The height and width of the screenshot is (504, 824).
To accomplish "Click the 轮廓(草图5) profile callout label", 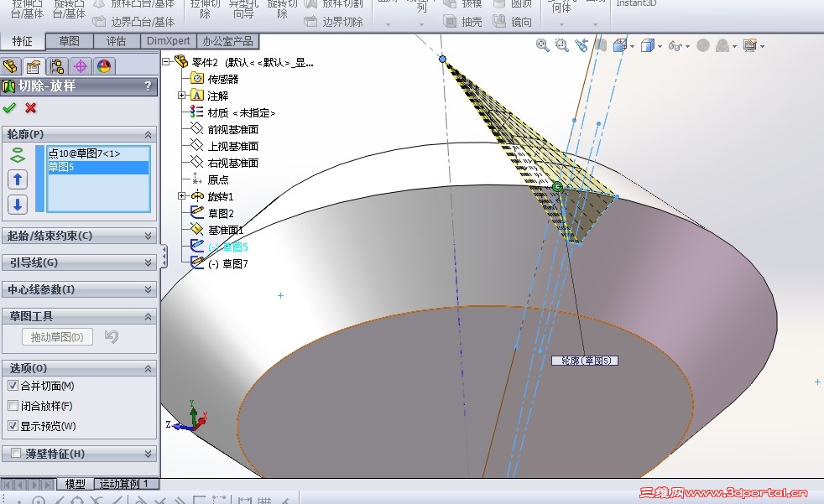I will click(x=584, y=361).
